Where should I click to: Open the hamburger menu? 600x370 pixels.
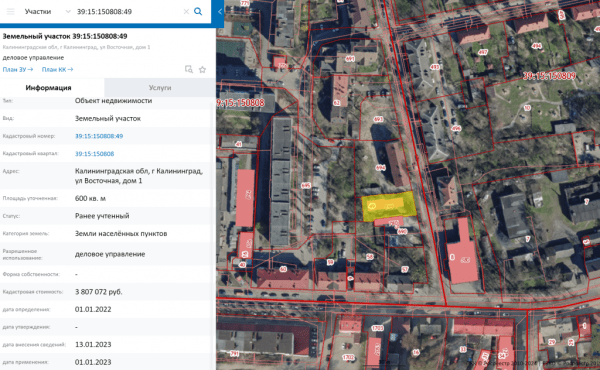(x=10, y=11)
